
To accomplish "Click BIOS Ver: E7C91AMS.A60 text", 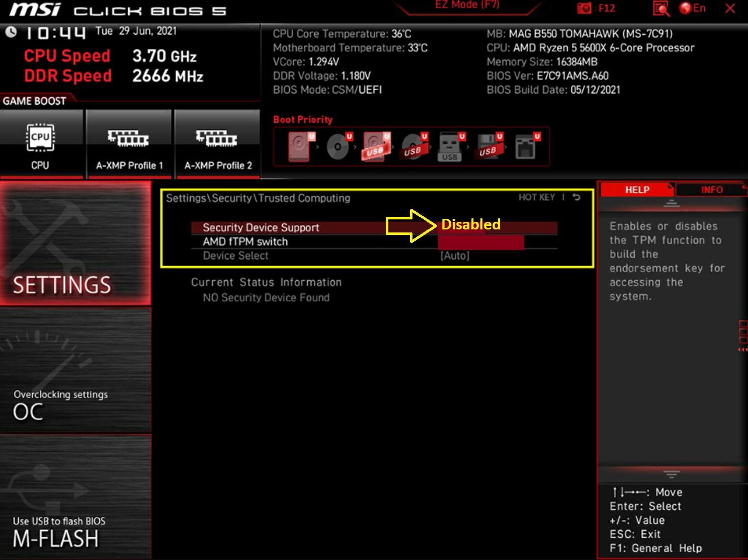I will 548,76.
